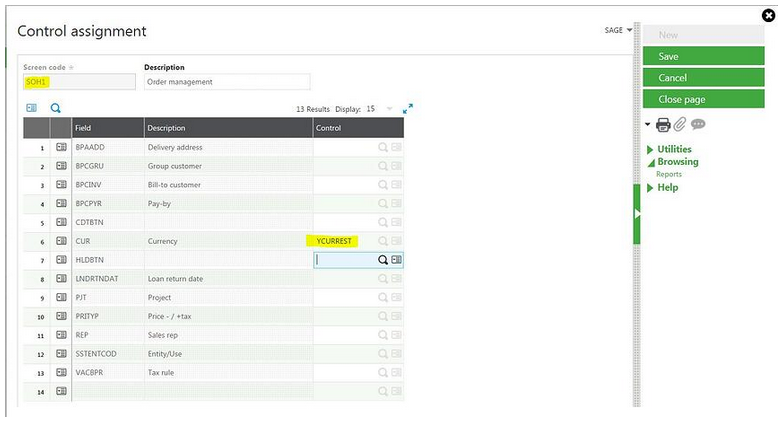Expand the grid to full screen
The image size is (783, 423).
click(x=408, y=108)
